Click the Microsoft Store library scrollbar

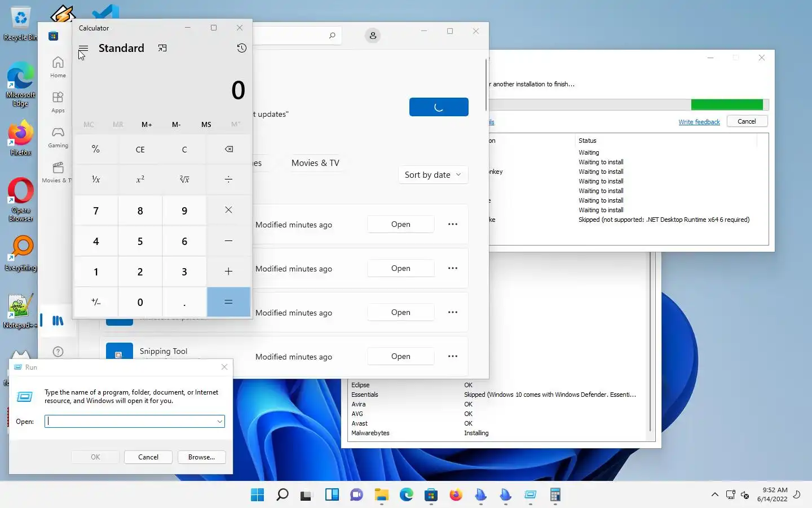coord(486,85)
